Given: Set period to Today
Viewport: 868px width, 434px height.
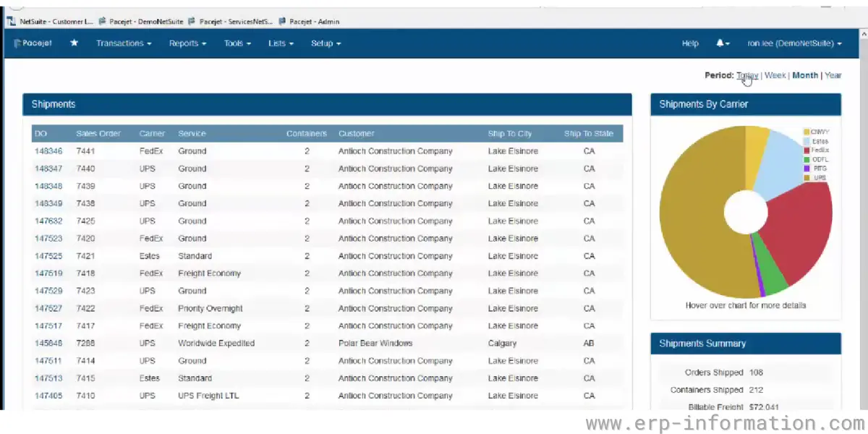Looking at the screenshot, I should pyautogui.click(x=747, y=75).
